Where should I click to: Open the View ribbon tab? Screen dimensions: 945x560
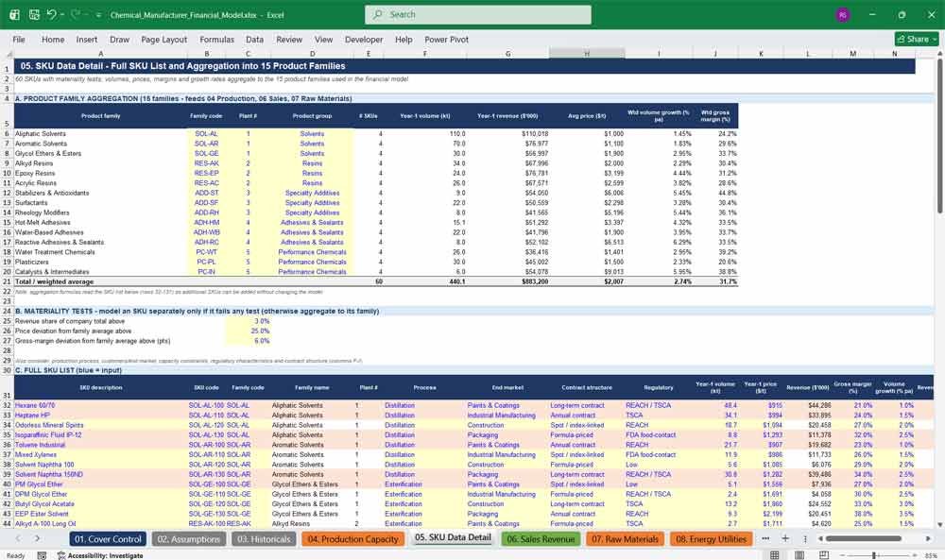(323, 39)
